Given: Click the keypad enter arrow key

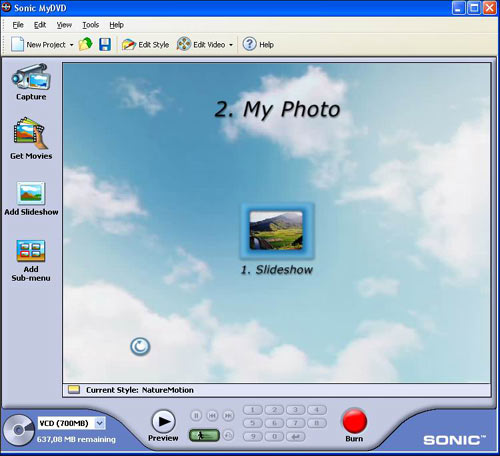Looking at the screenshot, I should [x=295, y=436].
